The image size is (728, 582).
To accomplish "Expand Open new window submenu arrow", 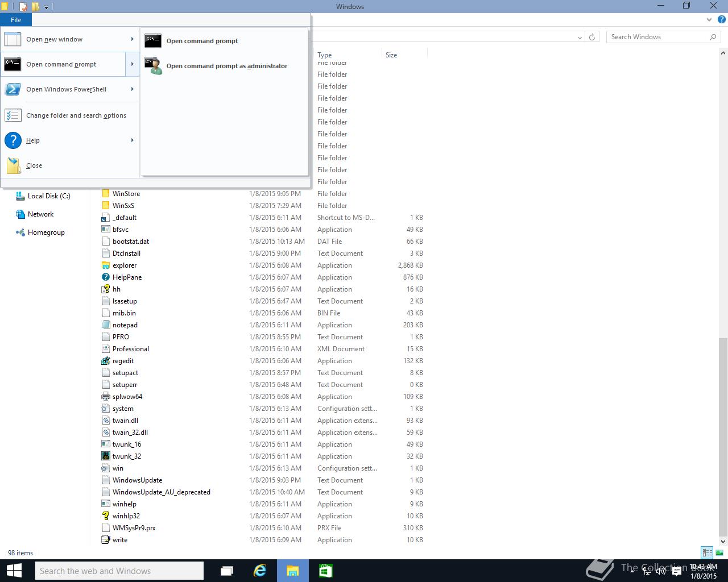I will (x=132, y=39).
